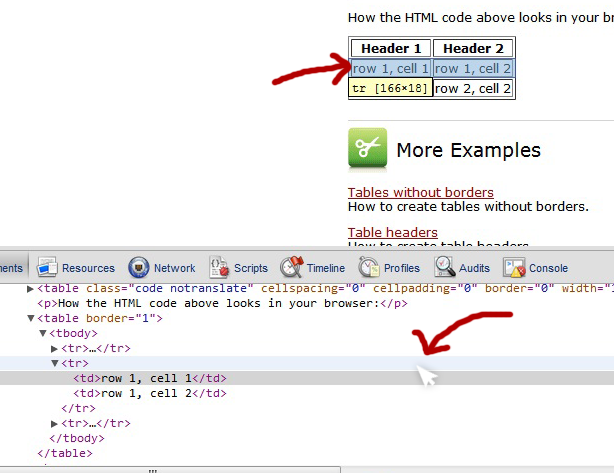
Task: Switch to the Timeline tab label
Action: pos(326,268)
